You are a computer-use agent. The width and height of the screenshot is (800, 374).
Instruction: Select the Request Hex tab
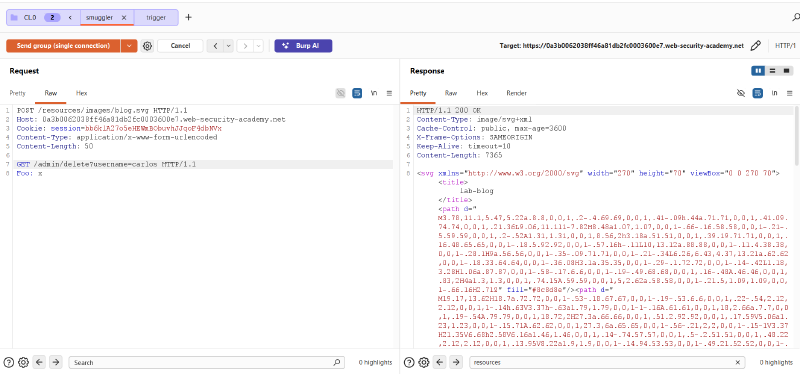[x=82, y=93]
